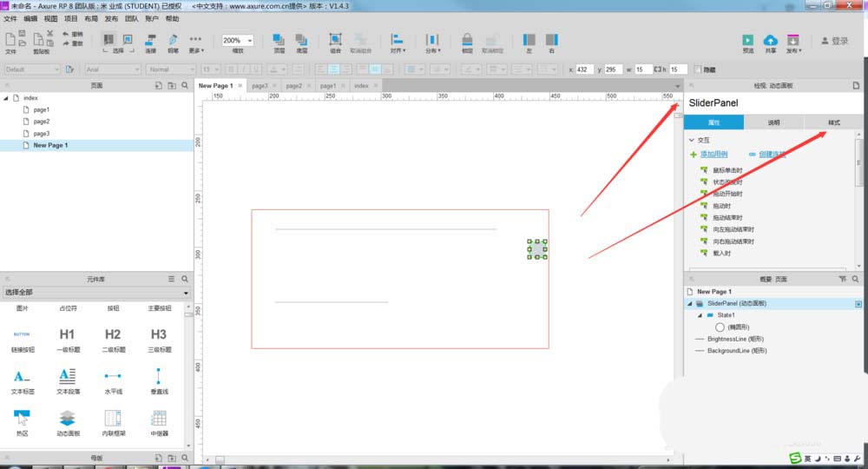
Task: Select BrightnessLine in the outline
Action: tap(735, 339)
